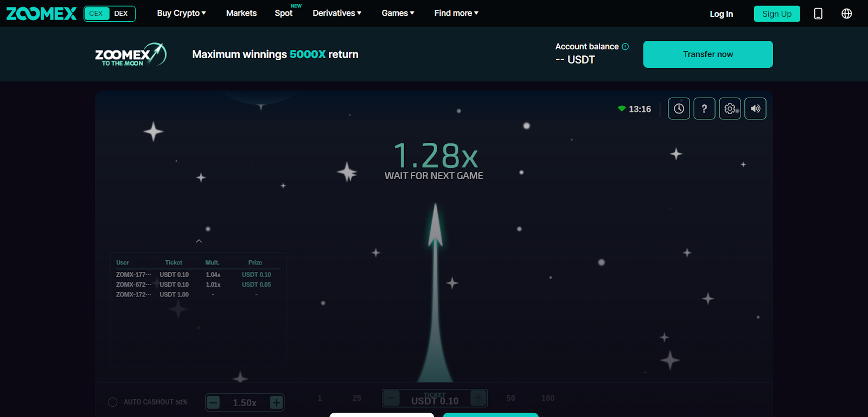Switch to DEX mode

pyautogui.click(x=121, y=14)
